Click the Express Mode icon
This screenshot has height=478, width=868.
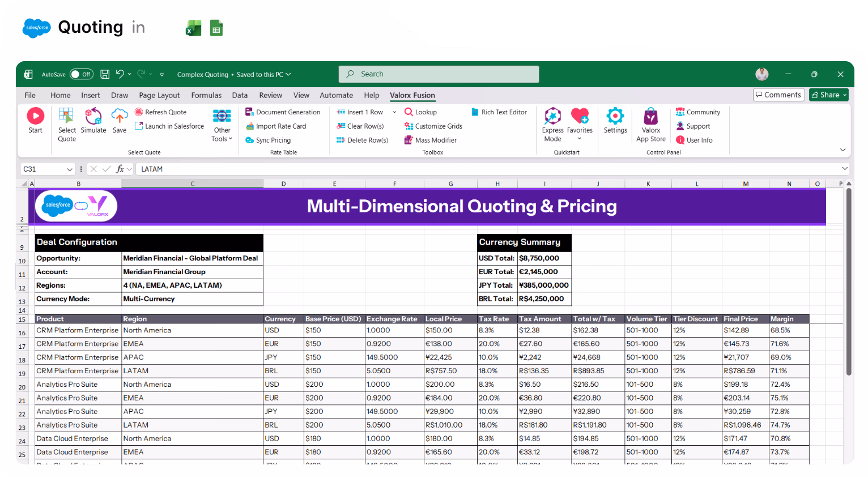click(552, 122)
